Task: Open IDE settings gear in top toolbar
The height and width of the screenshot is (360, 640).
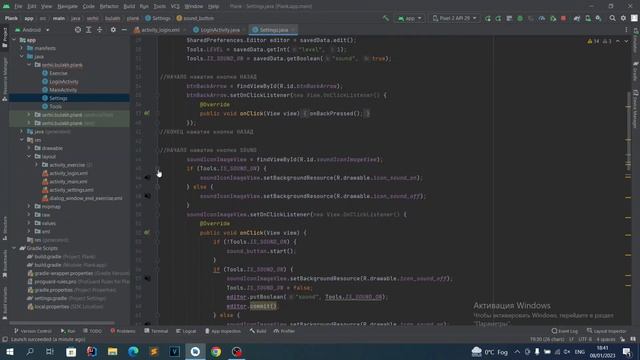Action: click(623, 18)
